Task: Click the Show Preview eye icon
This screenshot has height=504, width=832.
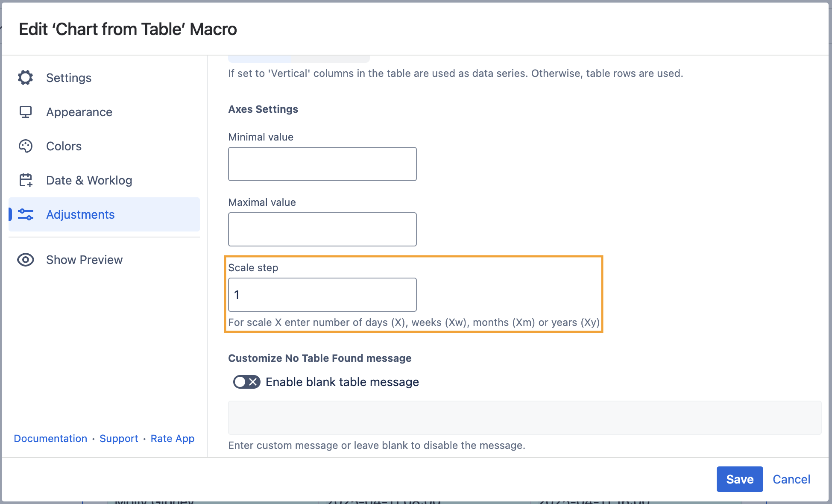Action: pyautogui.click(x=26, y=260)
